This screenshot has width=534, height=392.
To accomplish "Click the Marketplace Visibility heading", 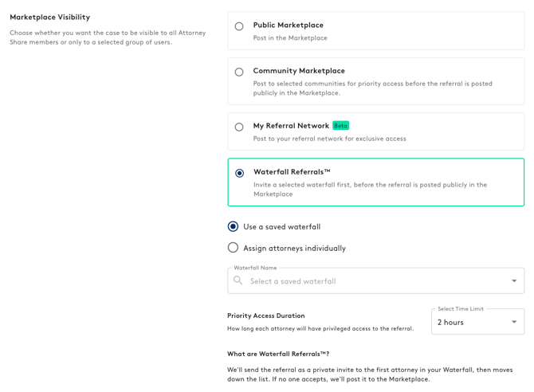I will [49, 17].
